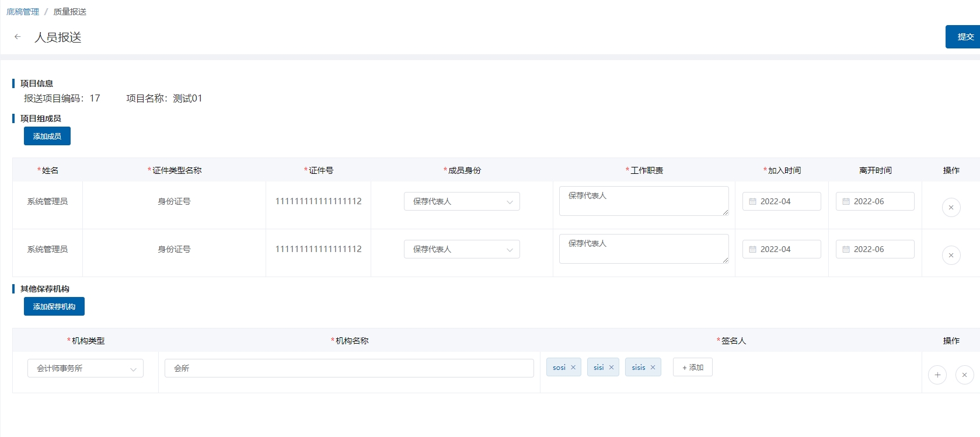Image resolution: width=980 pixels, height=437 pixels.
Task: Open first row 离开时间 date 2022-06
Action: tap(875, 201)
